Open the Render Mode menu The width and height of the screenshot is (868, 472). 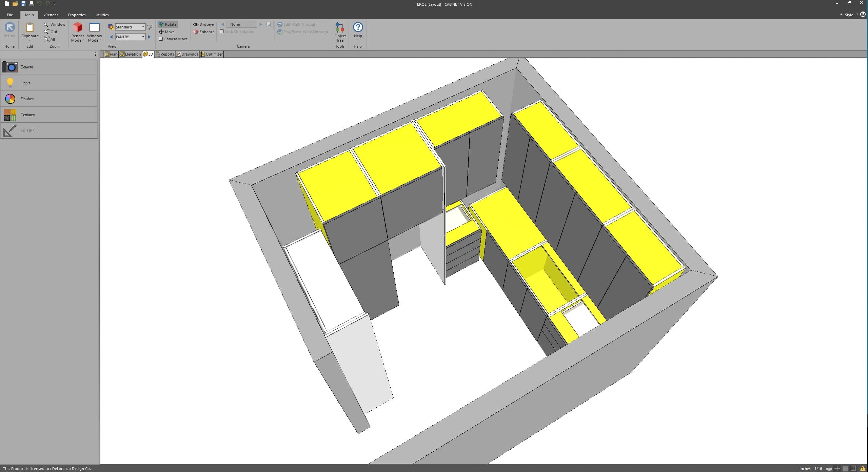coord(78,33)
